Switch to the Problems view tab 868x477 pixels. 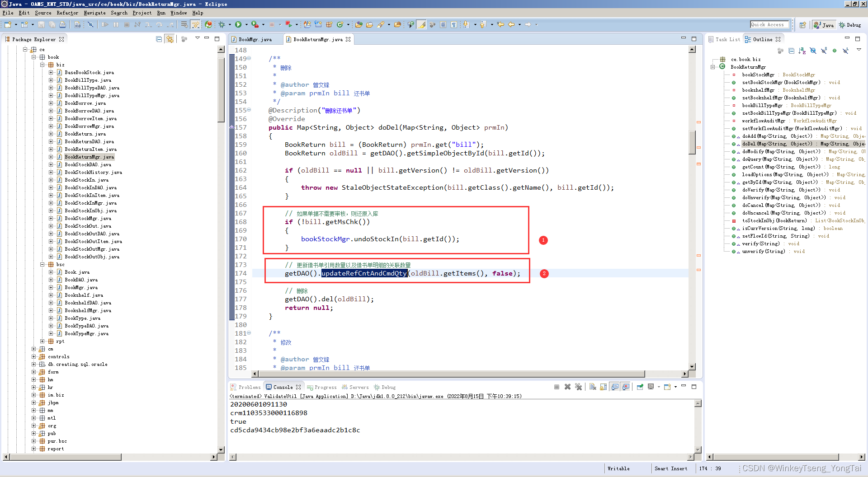249,387
